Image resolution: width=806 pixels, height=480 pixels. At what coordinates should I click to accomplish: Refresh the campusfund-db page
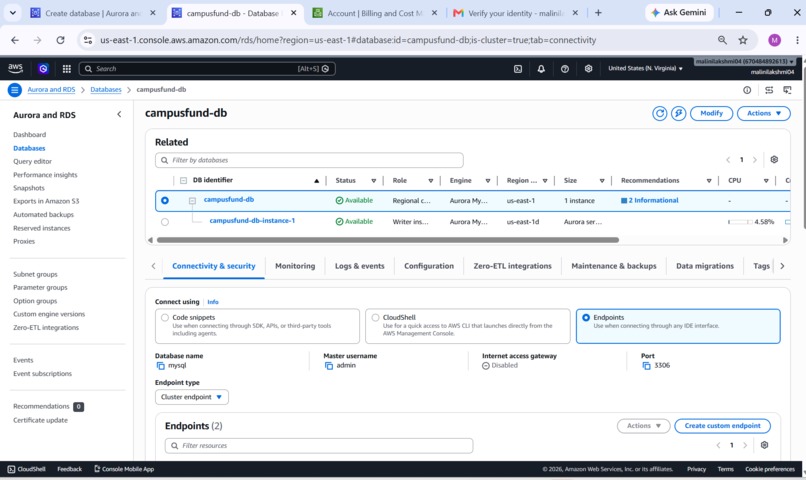tap(660, 113)
